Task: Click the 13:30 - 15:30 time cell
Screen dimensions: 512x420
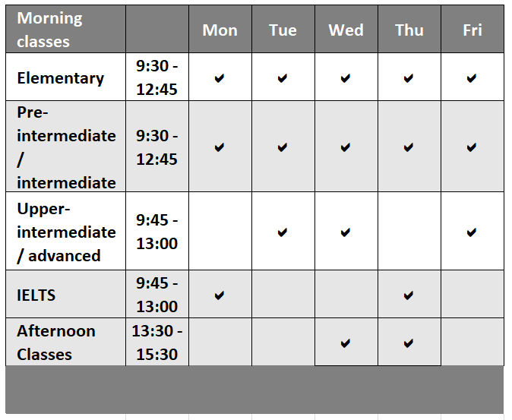Action: point(157,343)
